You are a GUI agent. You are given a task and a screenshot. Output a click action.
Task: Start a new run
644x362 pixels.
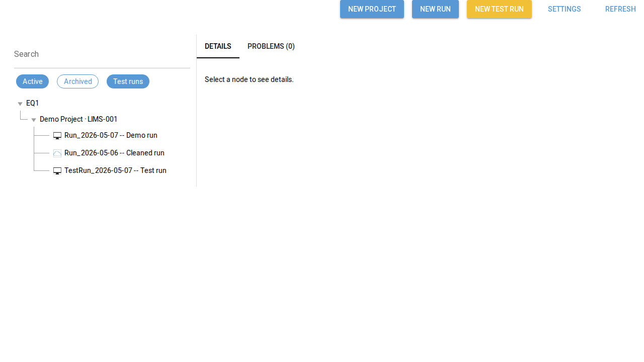click(x=435, y=9)
